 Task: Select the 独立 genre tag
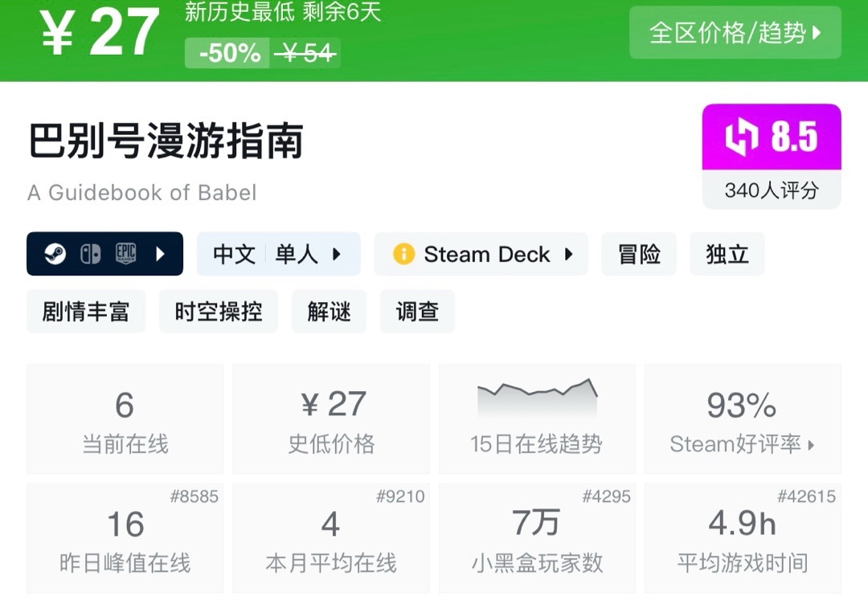[727, 254]
